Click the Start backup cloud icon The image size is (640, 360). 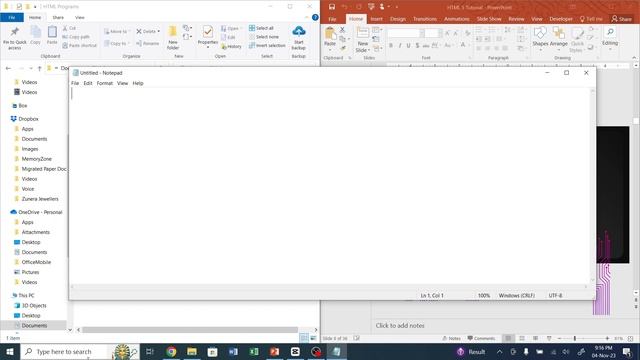click(x=299, y=31)
